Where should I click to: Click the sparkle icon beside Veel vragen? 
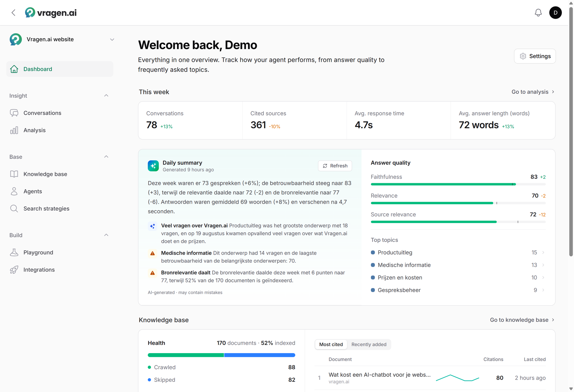[x=152, y=226]
